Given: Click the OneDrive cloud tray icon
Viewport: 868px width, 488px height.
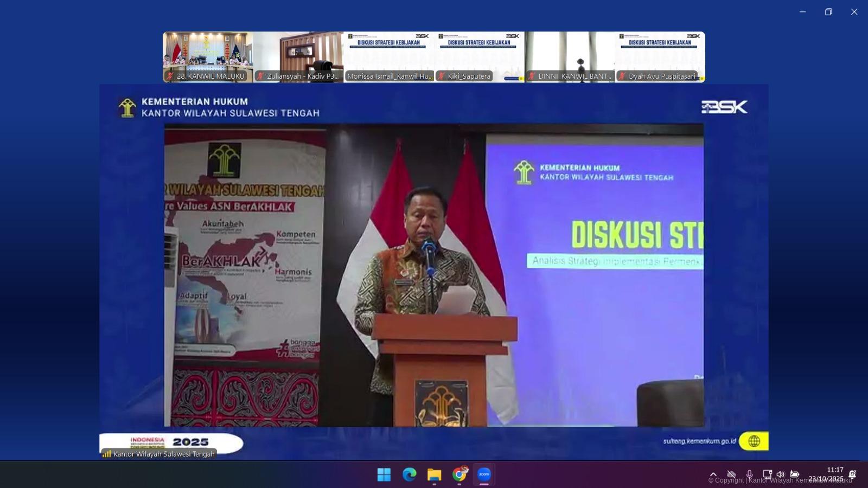Looking at the screenshot, I should pyautogui.click(x=731, y=474).
